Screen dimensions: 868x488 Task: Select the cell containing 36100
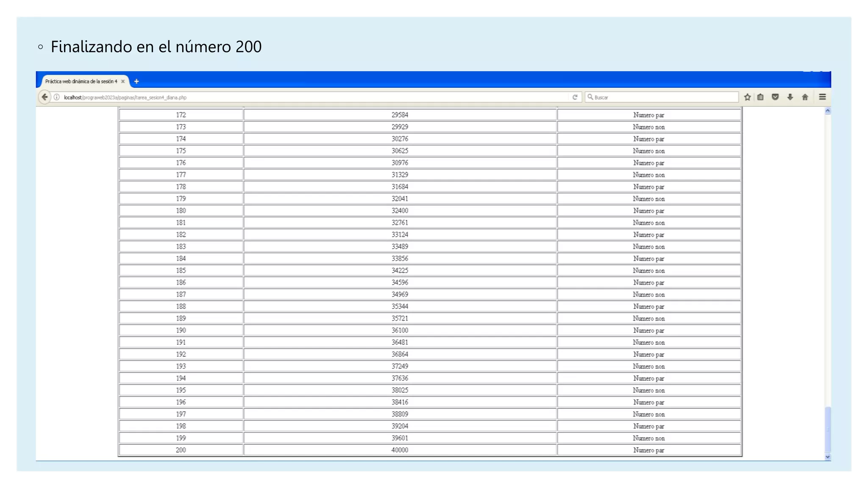pos(400,330)
